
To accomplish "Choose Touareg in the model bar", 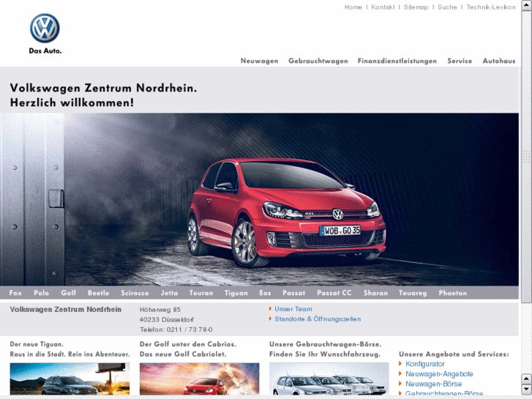I will point(413,293).
